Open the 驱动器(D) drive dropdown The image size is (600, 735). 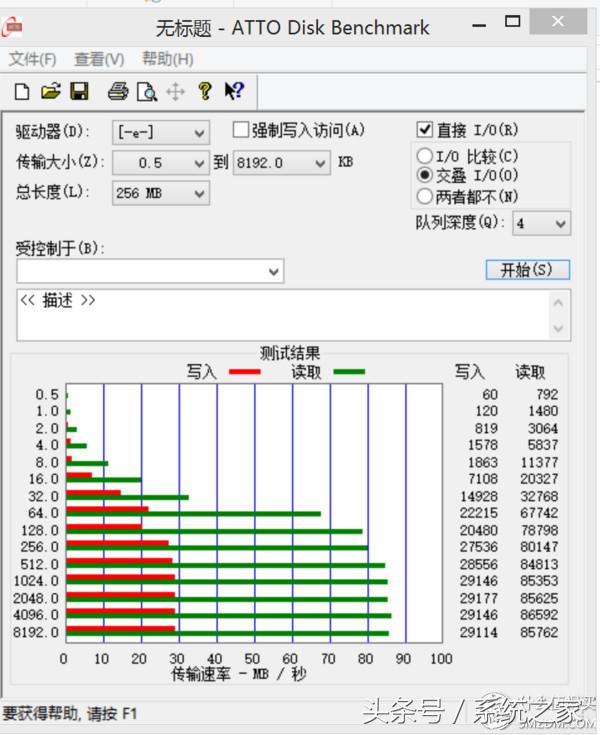(161, 133)
